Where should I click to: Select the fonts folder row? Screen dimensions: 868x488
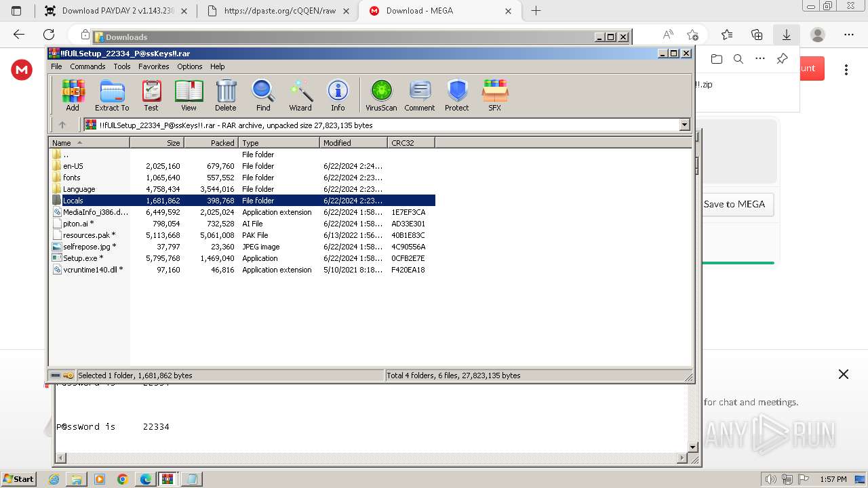click(x=242, y=178)
